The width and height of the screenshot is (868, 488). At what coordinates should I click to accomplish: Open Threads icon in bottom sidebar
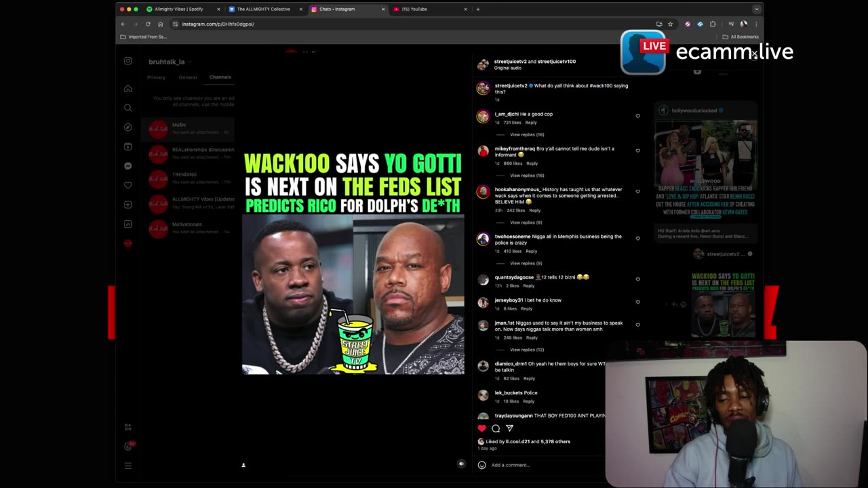point(127,446)
